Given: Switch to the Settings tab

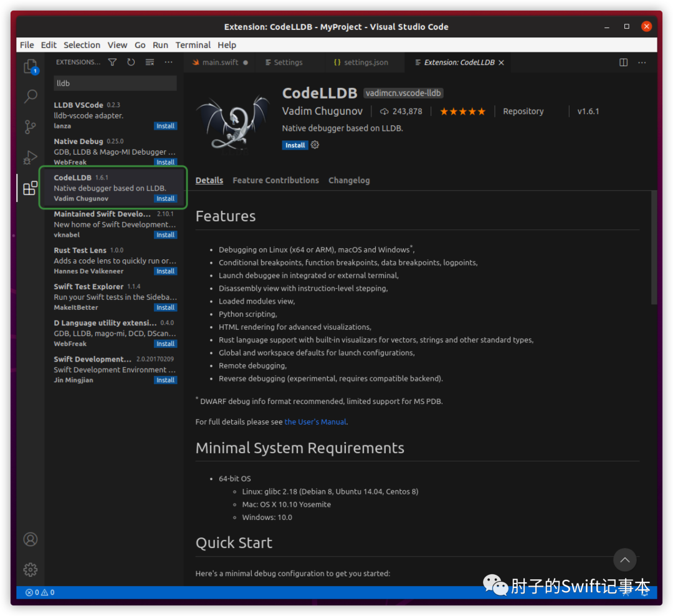Looking at the screenshot, I should tap(287, 63).
